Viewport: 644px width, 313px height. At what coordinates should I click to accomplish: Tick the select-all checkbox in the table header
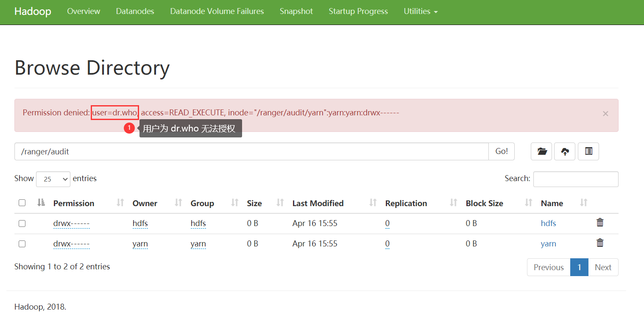coord(22,203)
